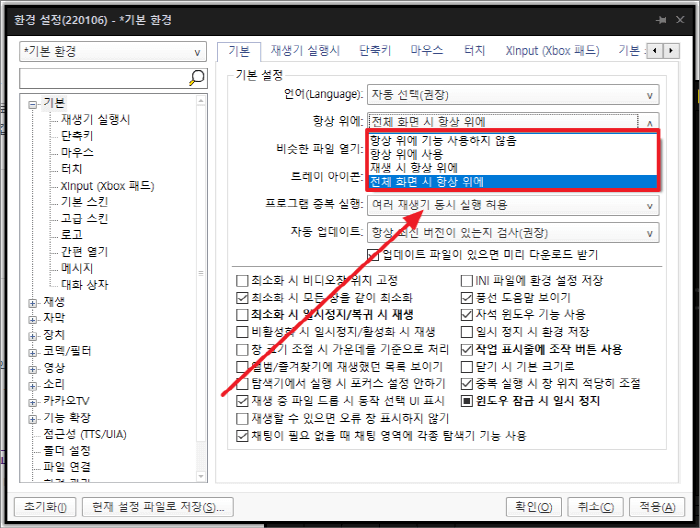The image size is (700, 528).
Task: Enable 최소화 시 일시정지/복귀 시 재생
Action: [x=242, y=315]
